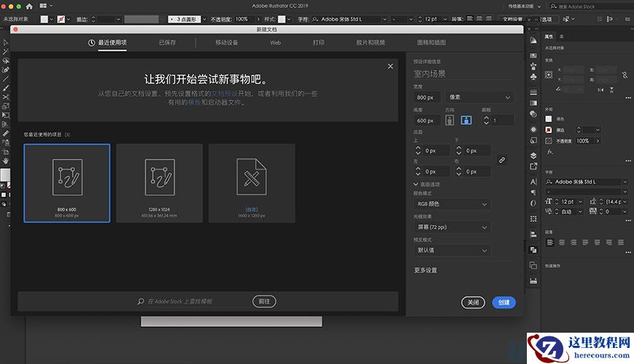The height and width of the screenshot is (364, 634).
Task: Open the Symbols club icon panel
Action: 533,76
